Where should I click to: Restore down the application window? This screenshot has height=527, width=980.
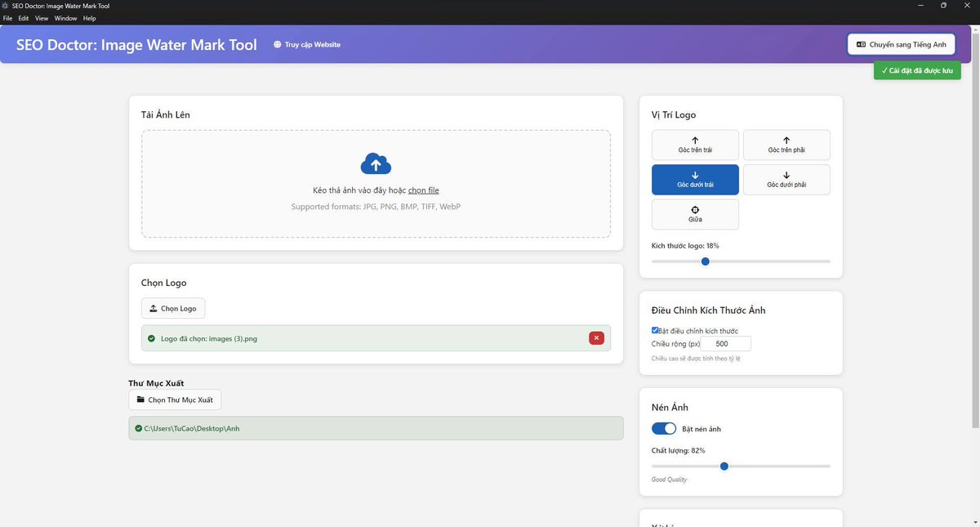(x=943, y=6)
